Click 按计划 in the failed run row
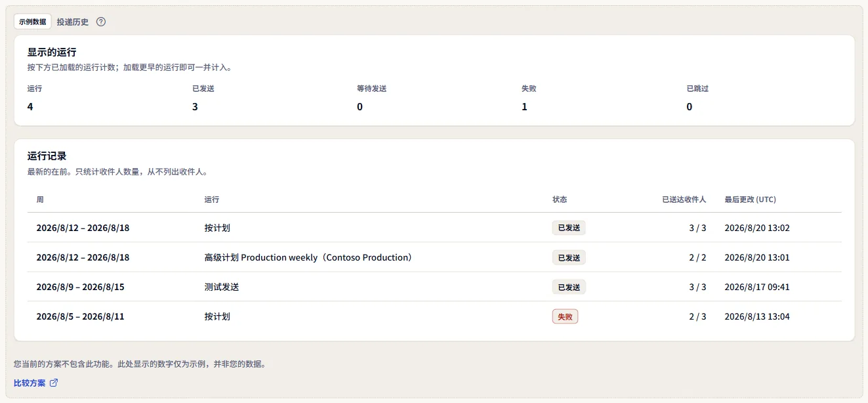 click(217, 316)
